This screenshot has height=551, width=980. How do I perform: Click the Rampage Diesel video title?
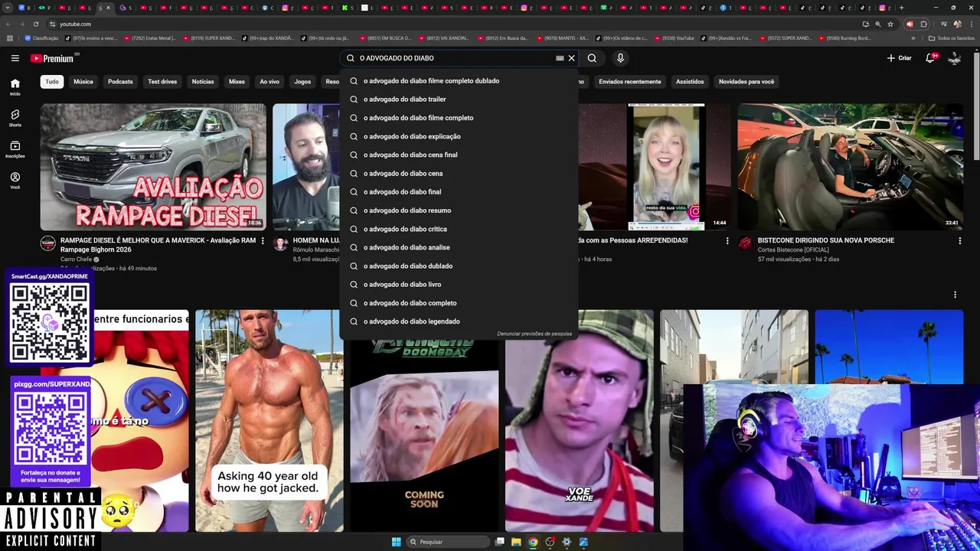pyautogui.click(x=158, y=245)
